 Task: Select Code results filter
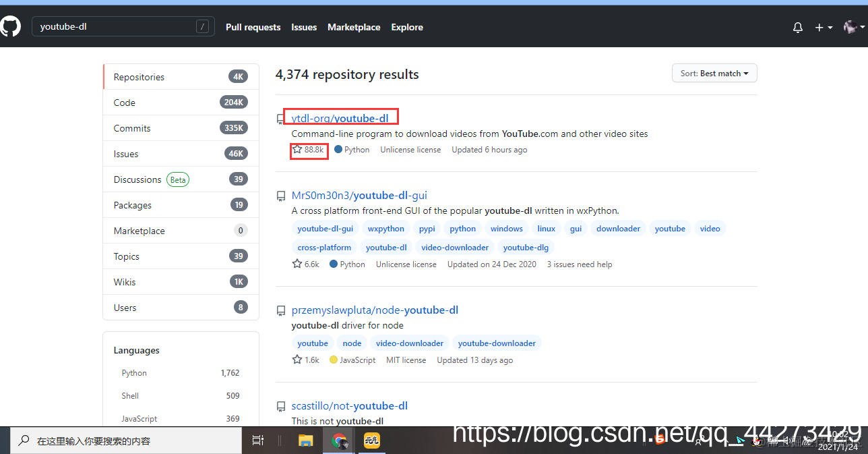tap(181, 103)
